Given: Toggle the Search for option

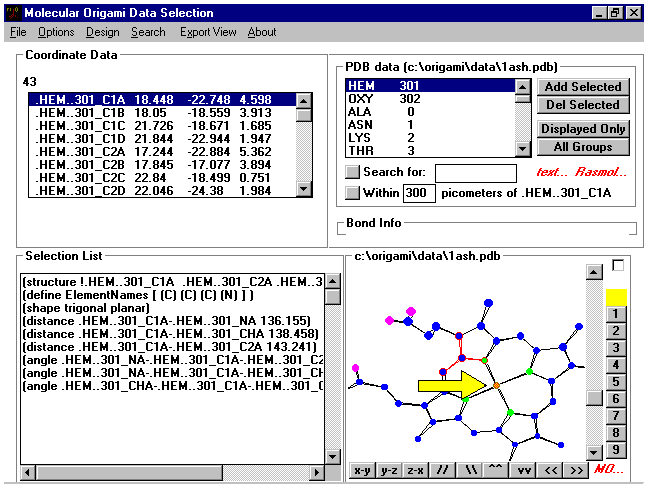Looking at the screenshot, I should (352, 173).
